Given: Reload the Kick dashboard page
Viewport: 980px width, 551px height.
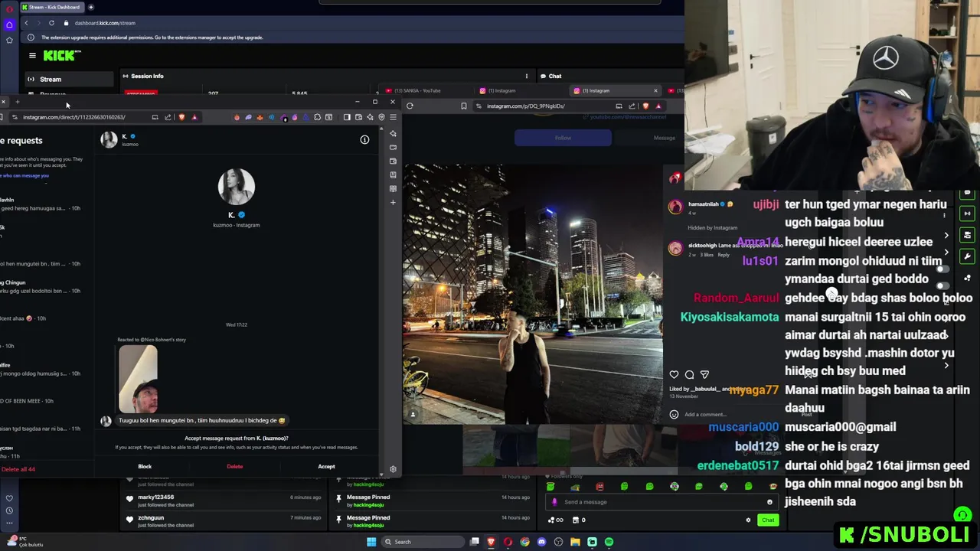Looking at the screenshot, I should (x=51, y=23).
